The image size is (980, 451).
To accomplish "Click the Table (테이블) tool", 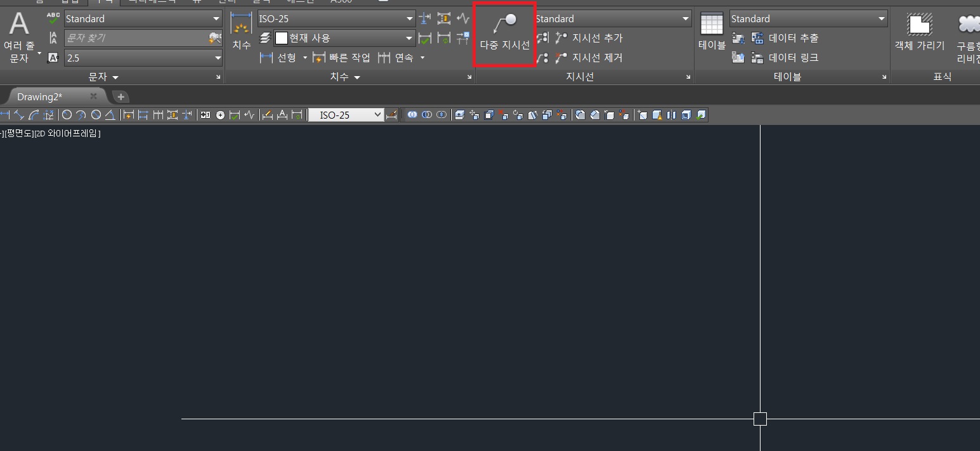I will (x=712, y=32).
